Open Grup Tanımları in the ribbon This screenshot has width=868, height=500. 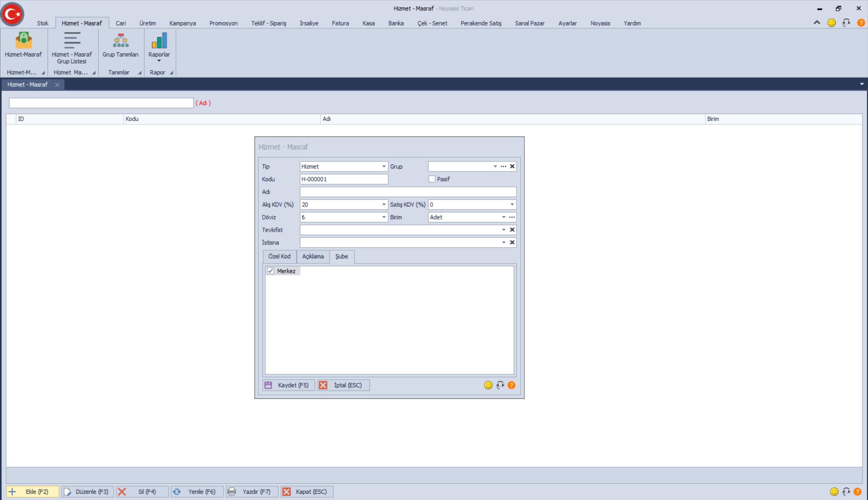click(x=120, y=45)
